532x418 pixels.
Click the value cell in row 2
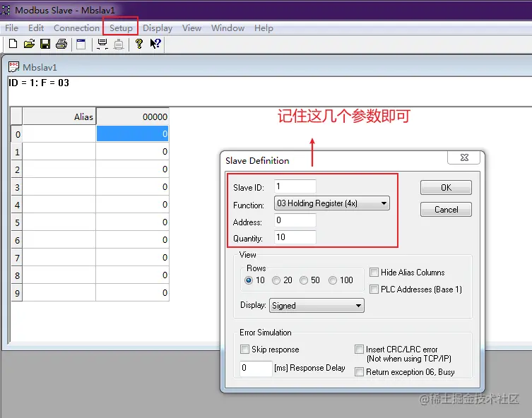pyautogui.click(x=132, y=169)
